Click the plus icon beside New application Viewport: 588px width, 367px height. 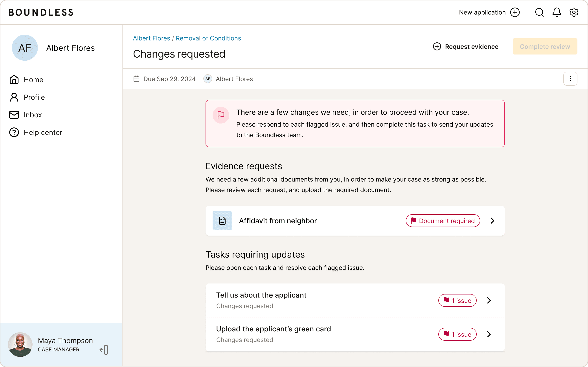tap(515, 12)
